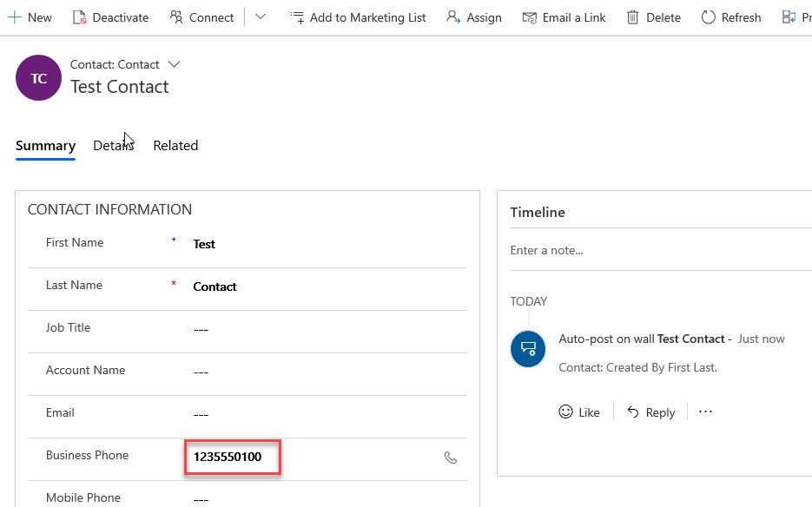812x507 pixels.
Task: Click the Reply text on the post
Action: click(660, 412)
